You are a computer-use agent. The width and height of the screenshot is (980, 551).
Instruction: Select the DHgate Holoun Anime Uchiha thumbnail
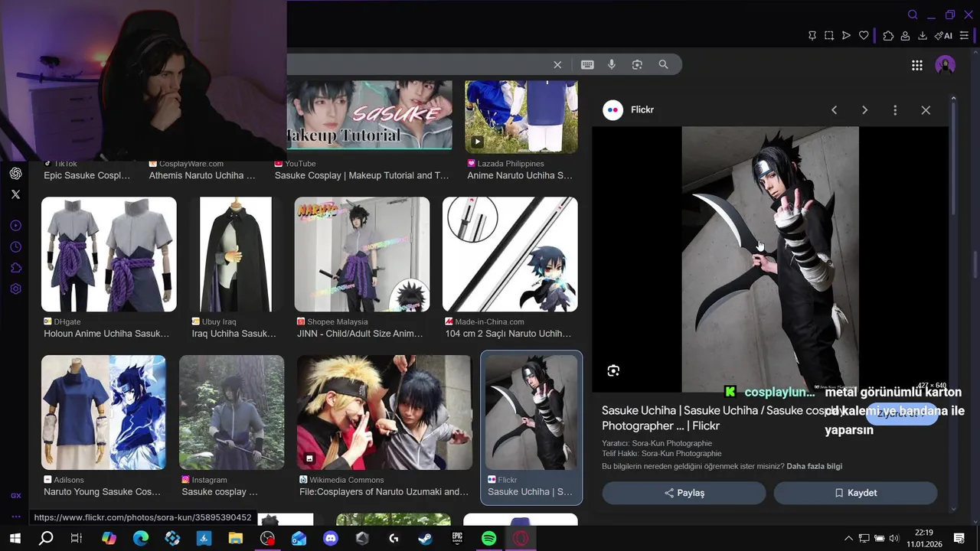tap(109, 254)
